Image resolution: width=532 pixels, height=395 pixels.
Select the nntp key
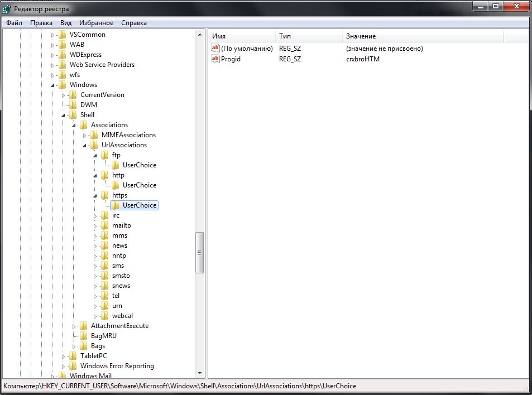pos(119,256)
